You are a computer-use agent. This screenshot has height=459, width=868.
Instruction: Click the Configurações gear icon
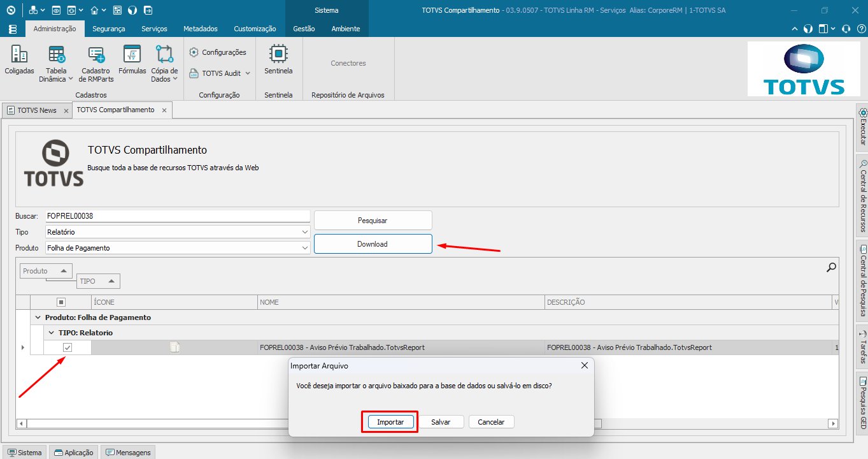(194, 52)
